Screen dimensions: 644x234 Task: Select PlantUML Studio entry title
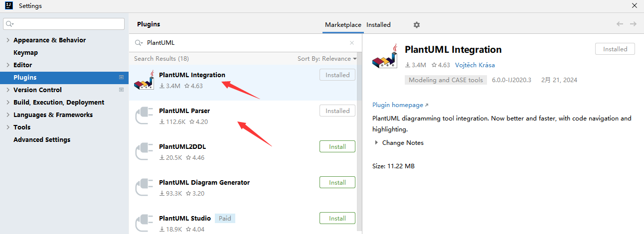tap(185, 219)
